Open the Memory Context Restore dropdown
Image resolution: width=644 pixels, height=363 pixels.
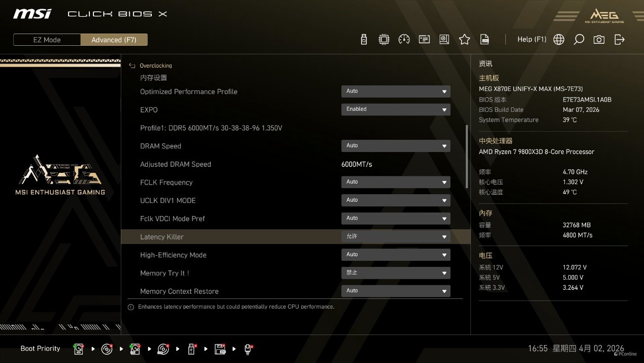(x=396, y=291)
